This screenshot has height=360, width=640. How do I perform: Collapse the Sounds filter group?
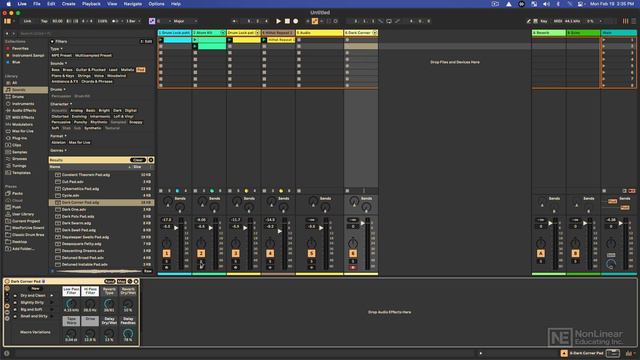pos(58,63)
